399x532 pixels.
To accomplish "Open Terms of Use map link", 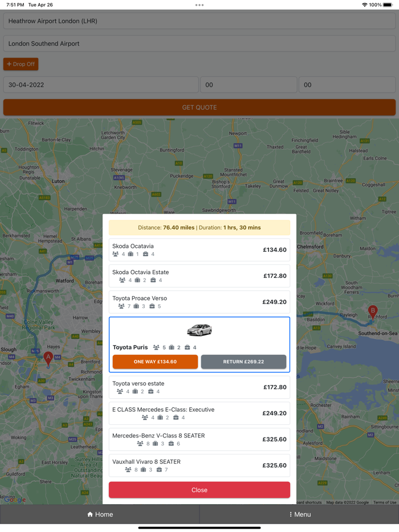I will [x=385, y=502].
